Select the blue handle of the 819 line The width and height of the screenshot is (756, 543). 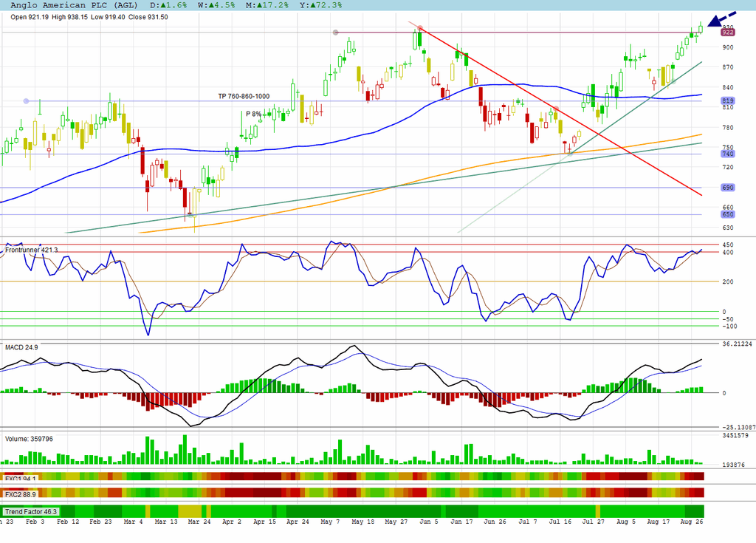tap(26, 101)
